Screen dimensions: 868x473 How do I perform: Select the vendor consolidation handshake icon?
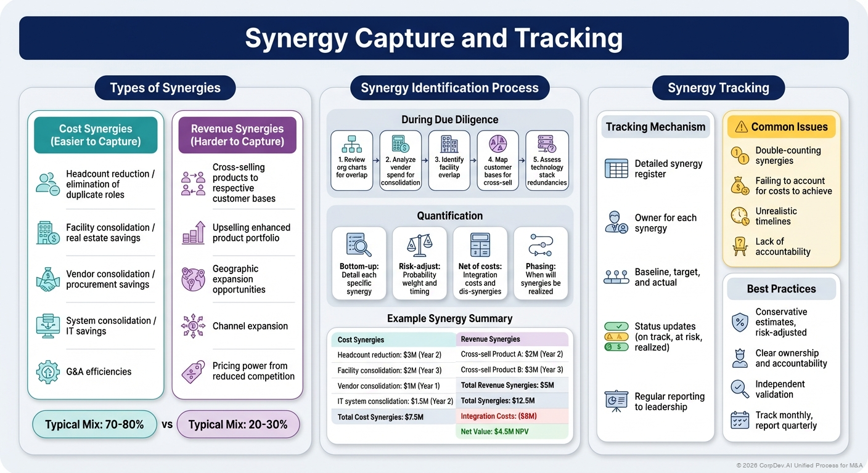(x=47, y=279)
